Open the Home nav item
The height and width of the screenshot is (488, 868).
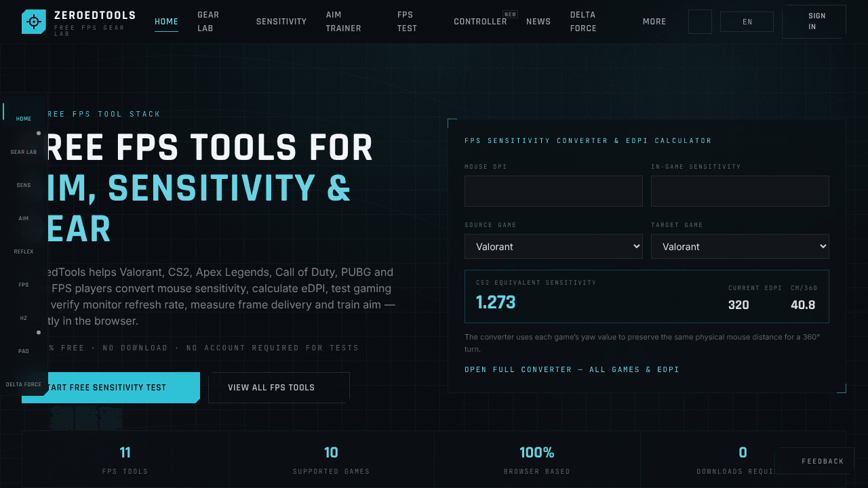(167, 22)
